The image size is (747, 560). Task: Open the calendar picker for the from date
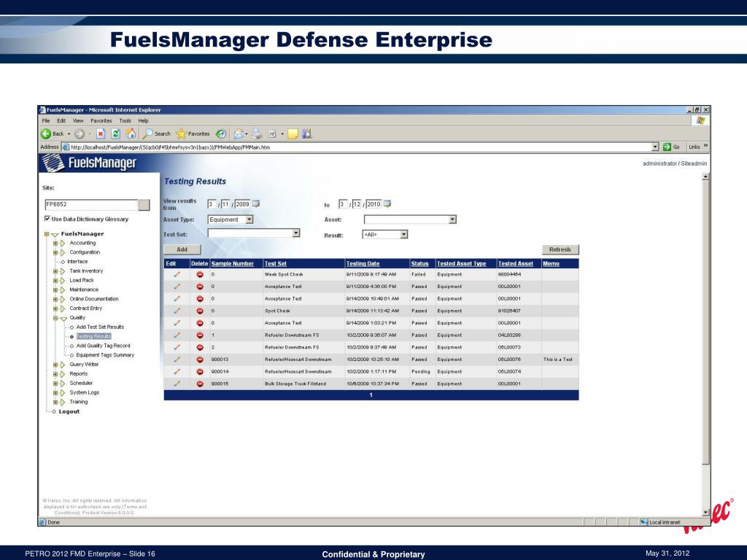(x=256, y=204)
